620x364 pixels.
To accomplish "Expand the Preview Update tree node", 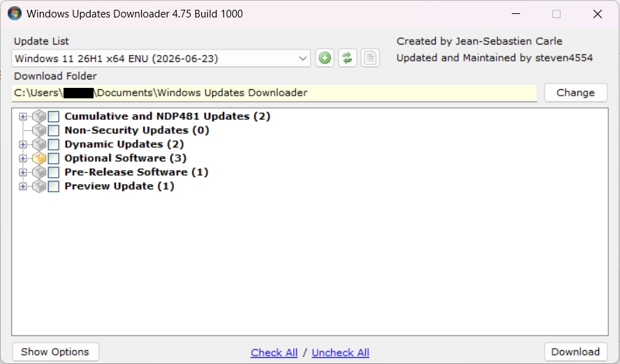I will tap(23, 186).
